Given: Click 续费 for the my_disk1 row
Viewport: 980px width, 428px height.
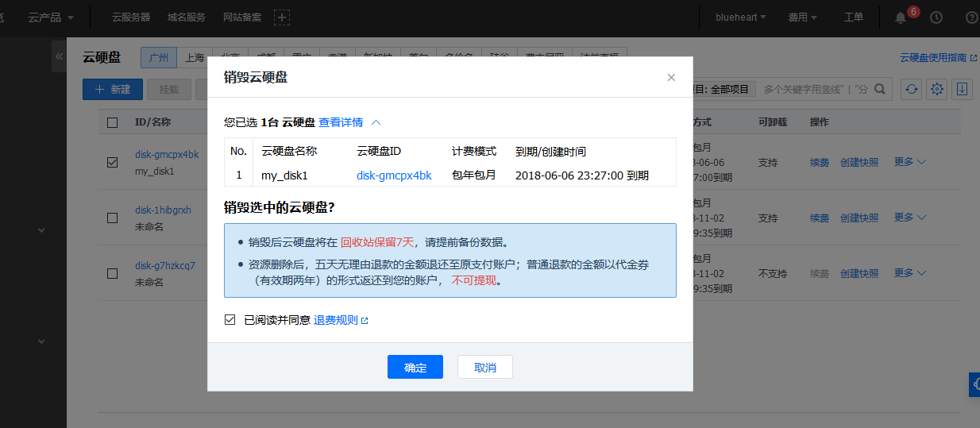Looking at the screenshot, I should click(x=820, y=162).
